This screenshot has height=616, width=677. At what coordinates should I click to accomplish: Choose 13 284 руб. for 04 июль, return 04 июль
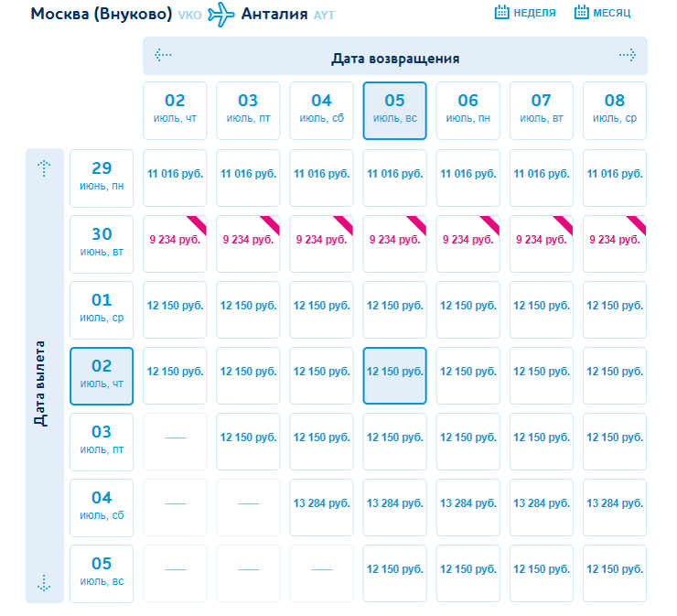pos(322,508)
